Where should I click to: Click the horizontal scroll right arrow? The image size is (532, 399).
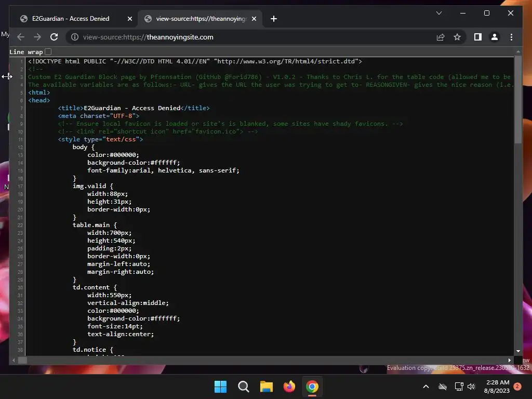click(509, 361)
